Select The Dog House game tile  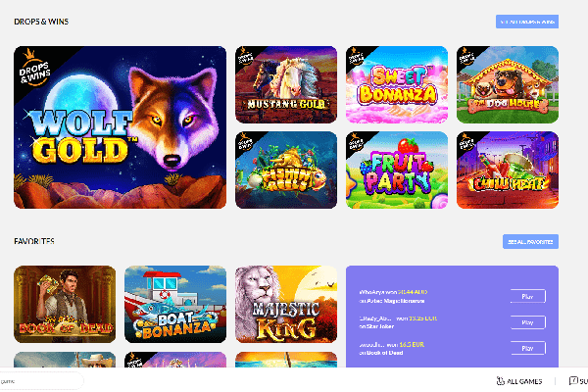508,84
